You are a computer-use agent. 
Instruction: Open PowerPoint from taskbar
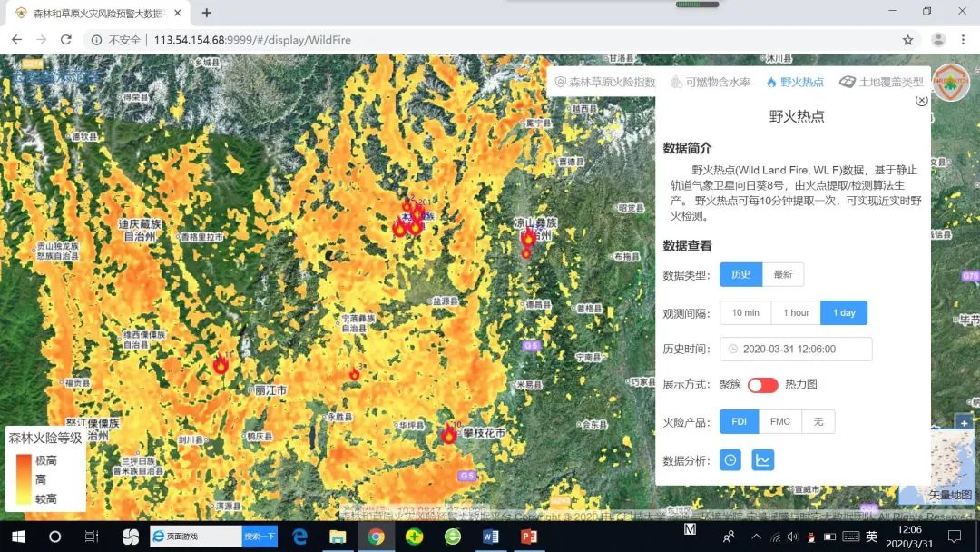pos(528,537)
